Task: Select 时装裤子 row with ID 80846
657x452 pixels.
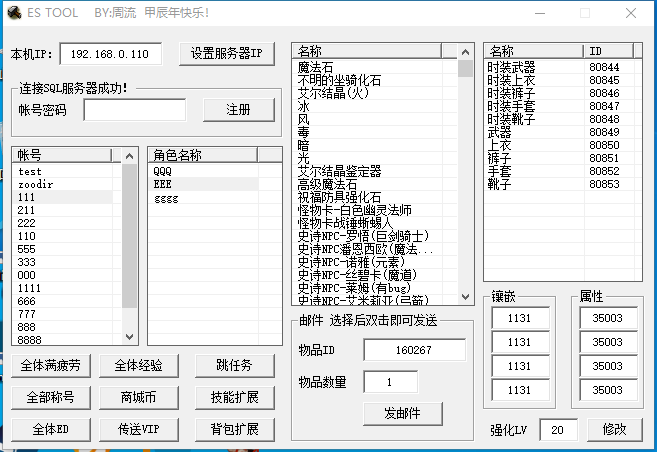Action: pyautogui.click(x=559, y=93)
